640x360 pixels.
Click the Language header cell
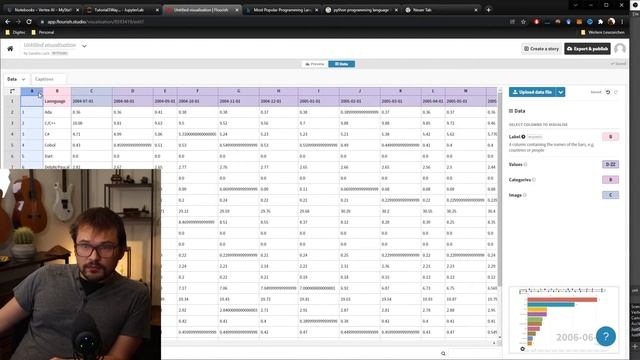(57, 101)
